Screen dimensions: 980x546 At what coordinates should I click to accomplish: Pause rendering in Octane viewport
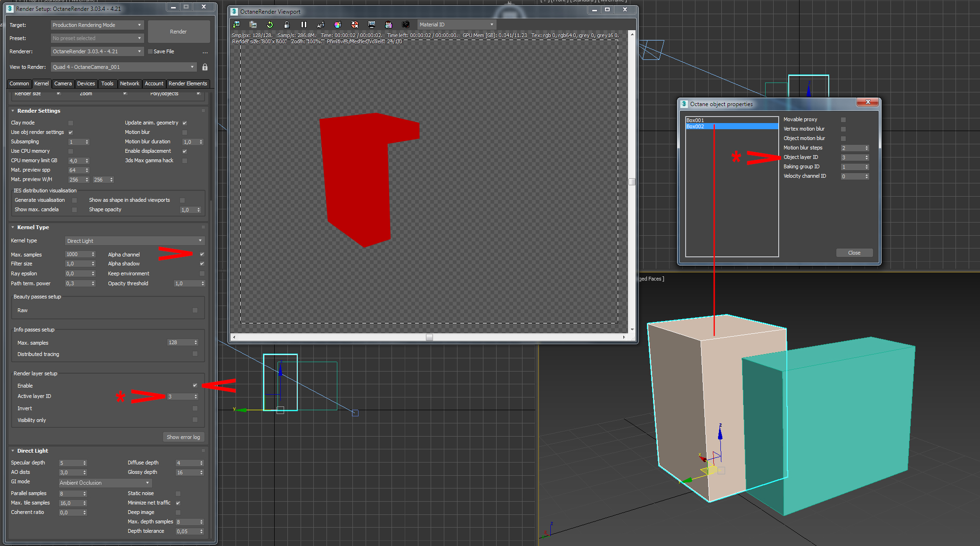click(x=303, y=25)
